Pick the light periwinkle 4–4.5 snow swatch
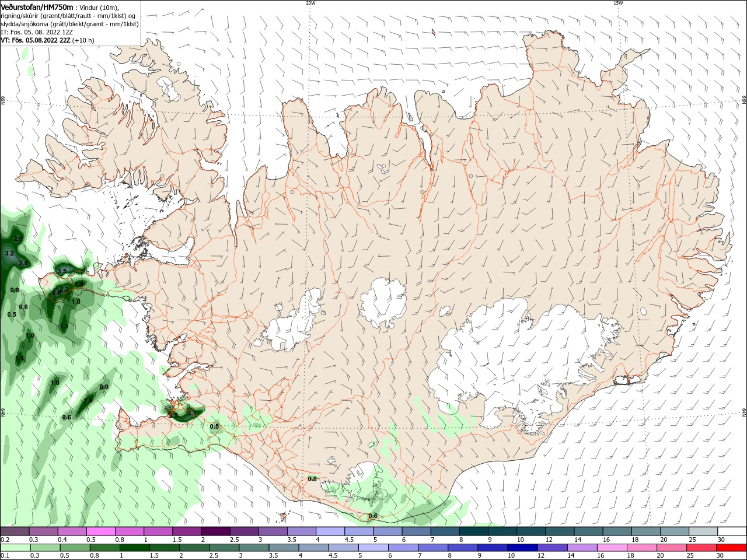Image resolution: width=747 pixels, height=560 pixels. tap(330, 531)
